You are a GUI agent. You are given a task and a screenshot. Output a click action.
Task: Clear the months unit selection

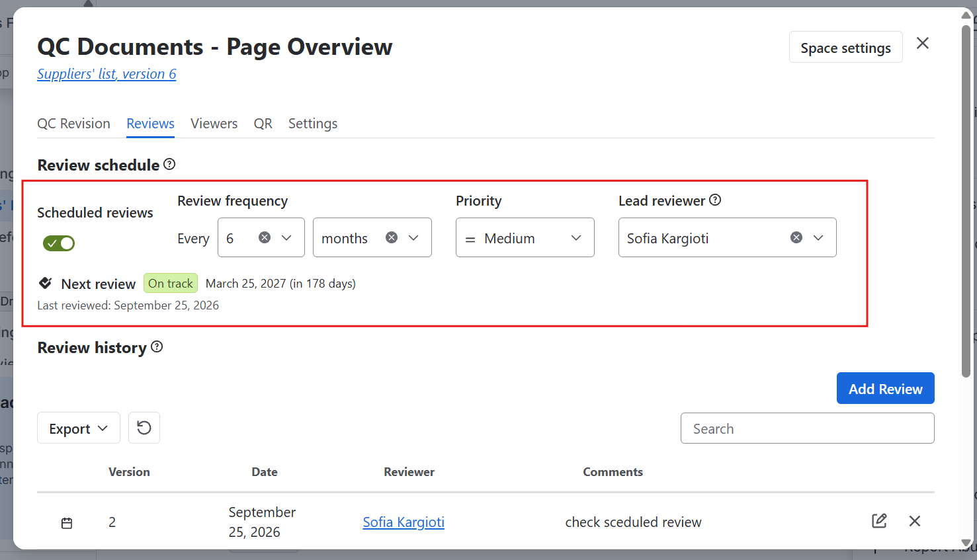click(x=392, y=237)
